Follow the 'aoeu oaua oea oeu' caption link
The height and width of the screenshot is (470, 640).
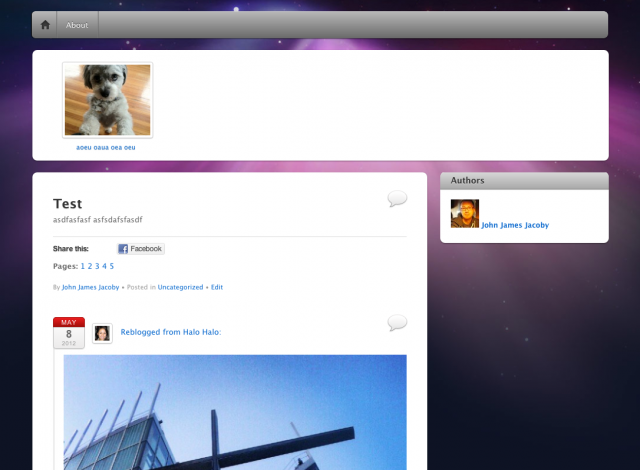[x=106, y=147]
